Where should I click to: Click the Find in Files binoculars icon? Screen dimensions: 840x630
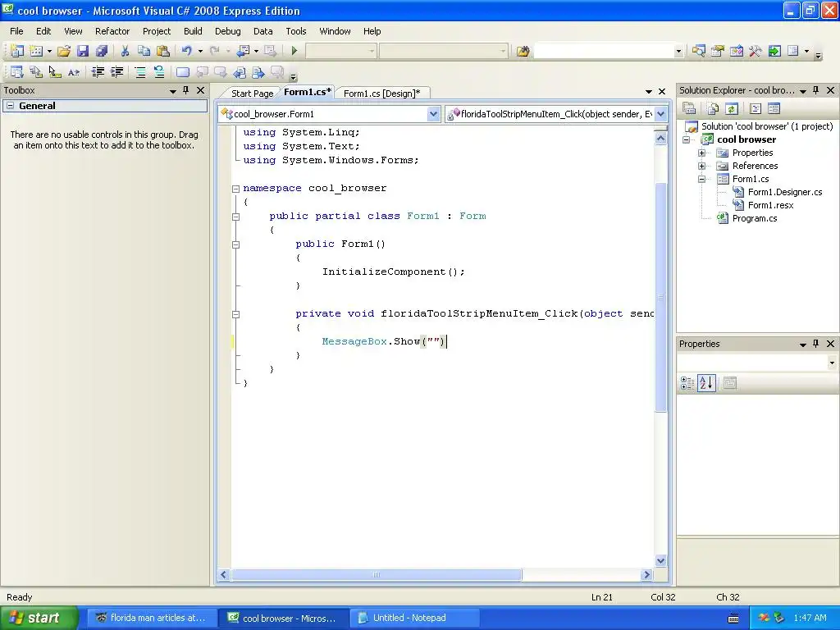point(523,51)
